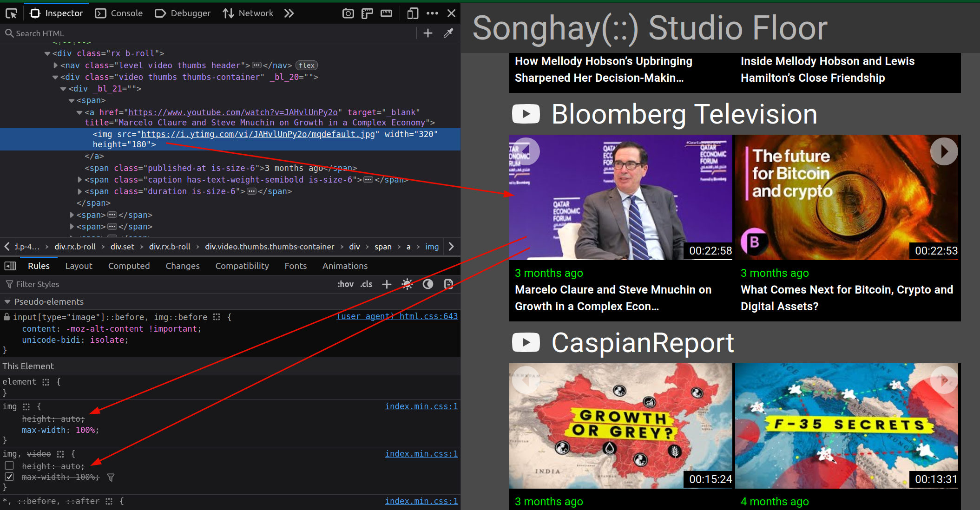The height and width of the screenshot is (510, 980).
Task: Click the eyedropper color picker icon
Action: 448,33
